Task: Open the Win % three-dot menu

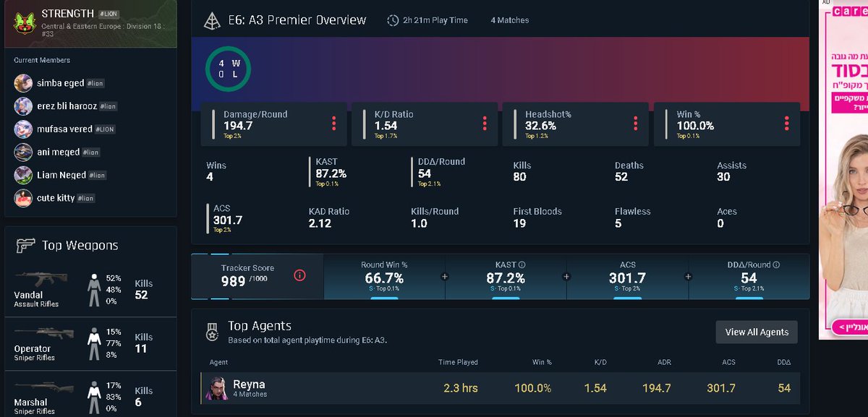Action: 786,124
